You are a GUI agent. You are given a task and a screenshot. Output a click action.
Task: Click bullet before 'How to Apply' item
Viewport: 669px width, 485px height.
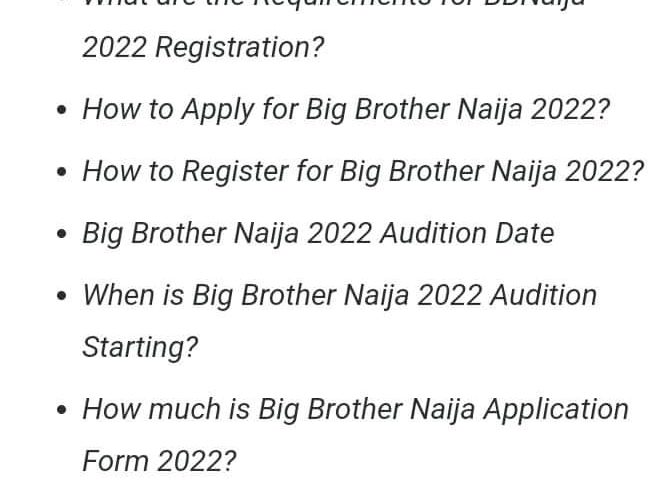tap(63, 111)
